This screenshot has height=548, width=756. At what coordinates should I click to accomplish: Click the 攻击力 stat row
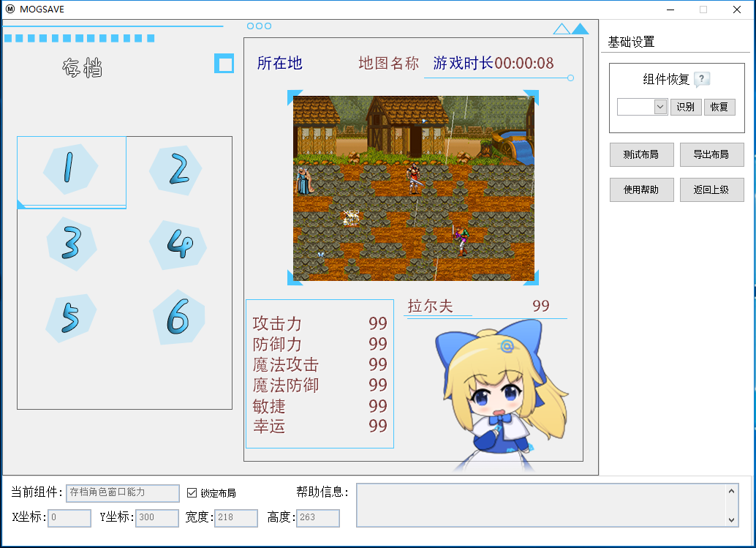(x=320, y=323)
